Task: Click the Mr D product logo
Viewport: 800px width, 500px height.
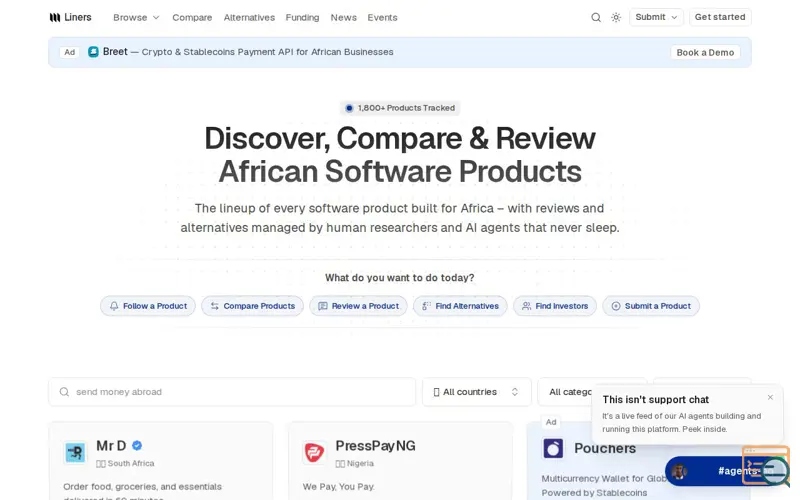Action: (75, 452)
